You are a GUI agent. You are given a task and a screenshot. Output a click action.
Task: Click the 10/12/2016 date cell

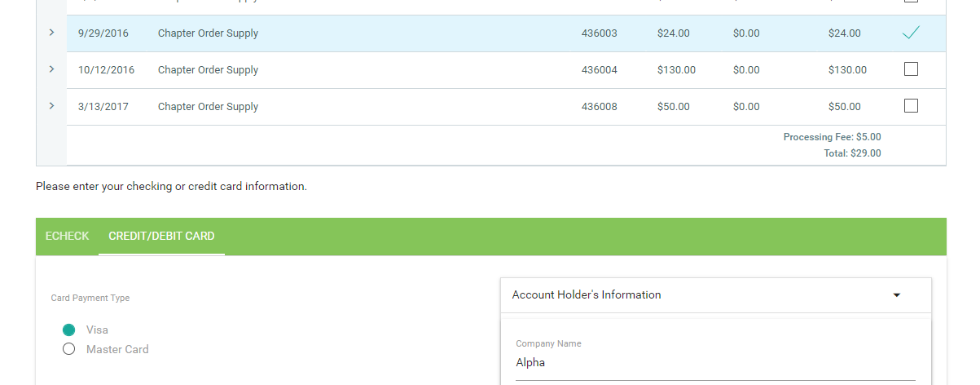coord(106,70)
